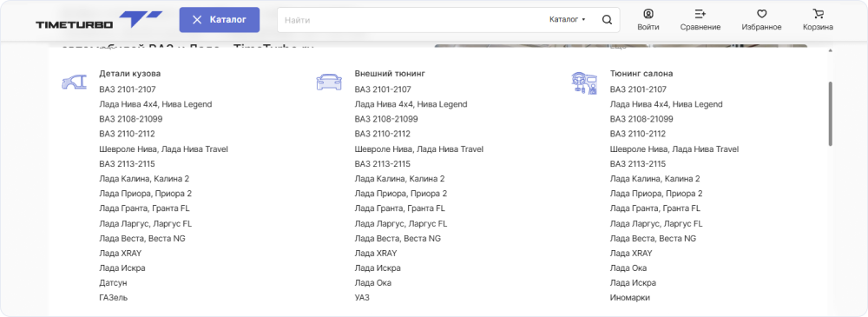Select ВАЗ 2110-2112 under Тюнинг салона
The image size is (868, 317).
tap(638, 134)
